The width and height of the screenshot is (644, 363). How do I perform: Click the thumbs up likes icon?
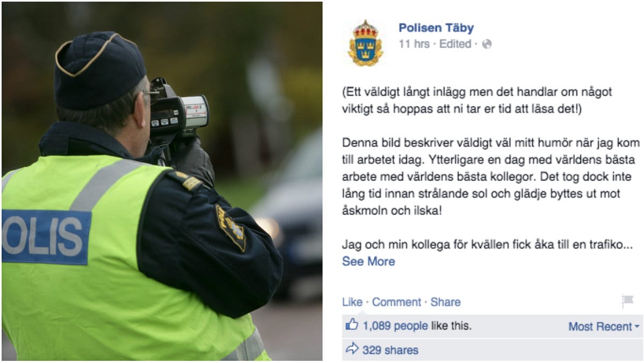[x=352, y=325]
